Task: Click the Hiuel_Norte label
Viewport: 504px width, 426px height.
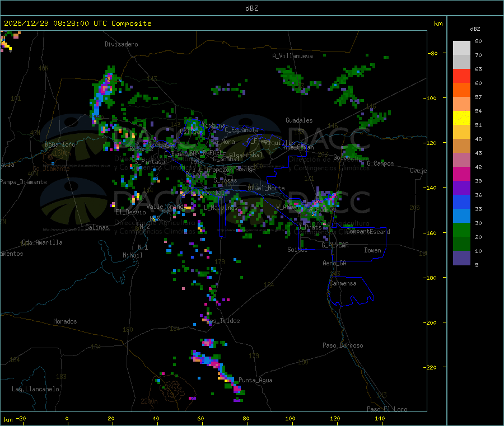Action: point(266,188)
